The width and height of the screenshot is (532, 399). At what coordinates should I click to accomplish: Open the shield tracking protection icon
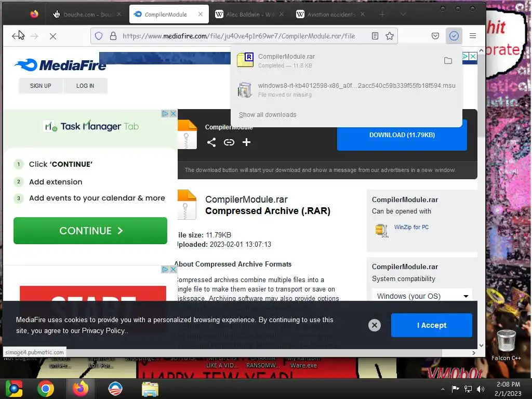[98, 36]
